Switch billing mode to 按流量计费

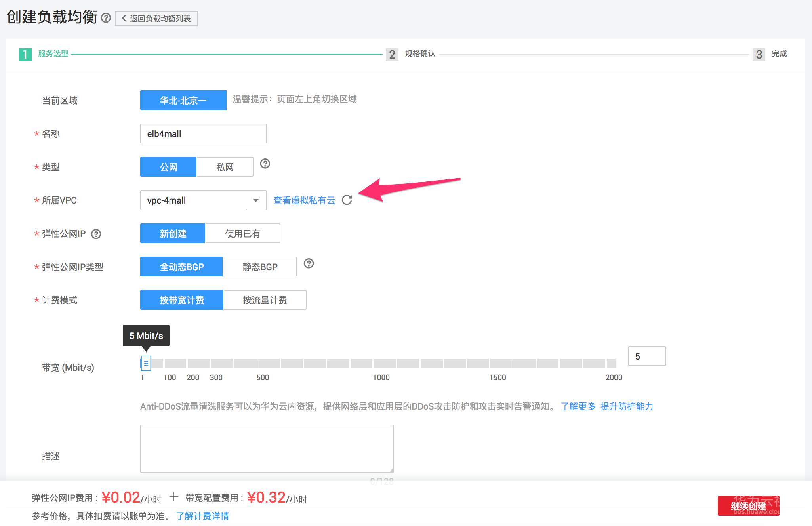tap(265, 300)
